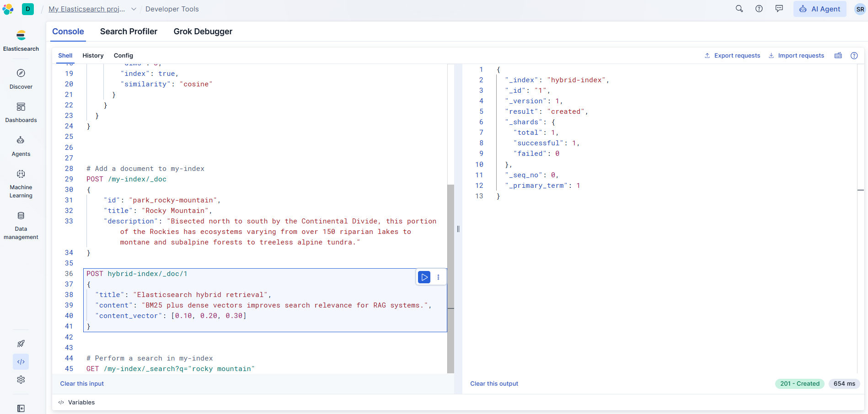Click the "_primary_term": 1 output line

(x=542, y=186)
